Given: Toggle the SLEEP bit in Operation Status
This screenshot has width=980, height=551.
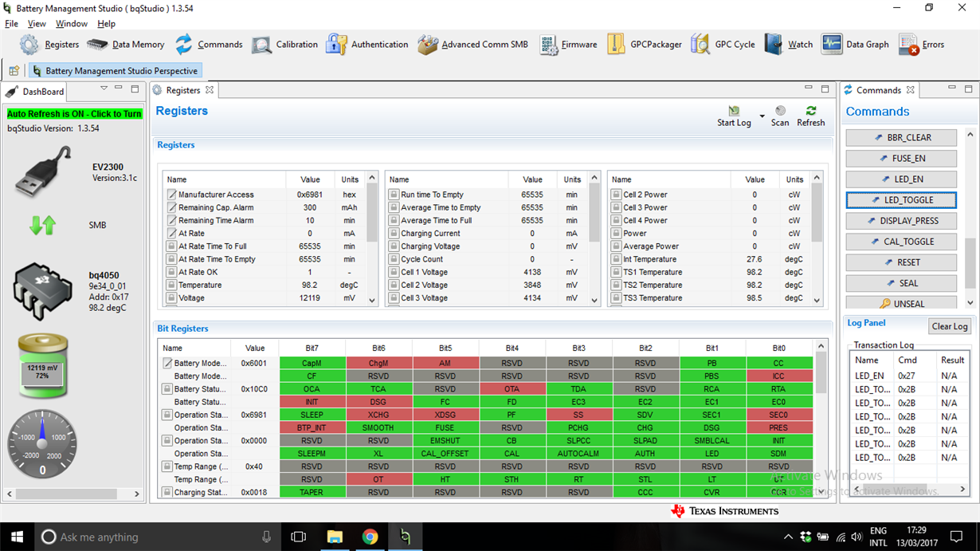Looking at the screenshot, I should click(x=312, y=415).
